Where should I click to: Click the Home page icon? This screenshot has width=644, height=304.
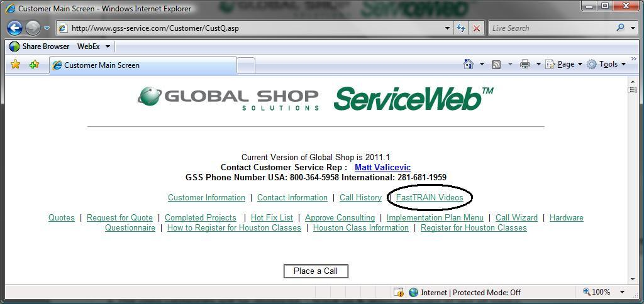pyautogui.click(x=468, y=64)
